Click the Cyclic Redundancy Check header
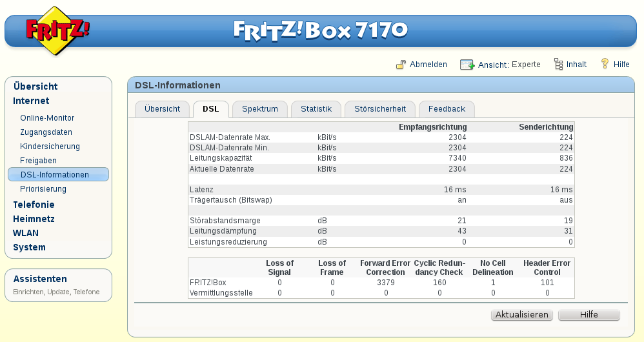Image resolution: width=644 pixels, height=342 pixels. [439, 268]
